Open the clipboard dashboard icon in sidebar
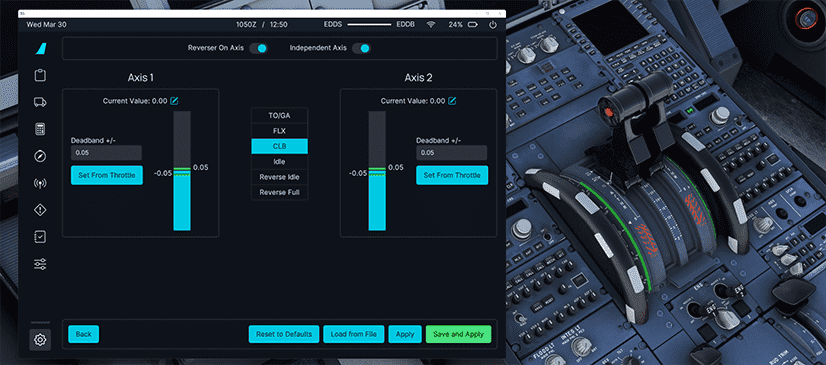The image size is (826, 365). pos(40,75)
